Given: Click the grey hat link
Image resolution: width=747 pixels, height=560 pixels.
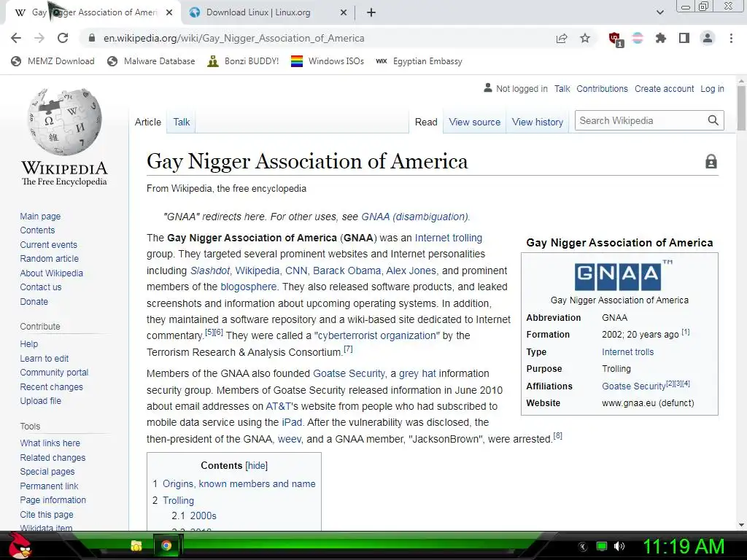Looking at the screenshot, I should [417, 373].
